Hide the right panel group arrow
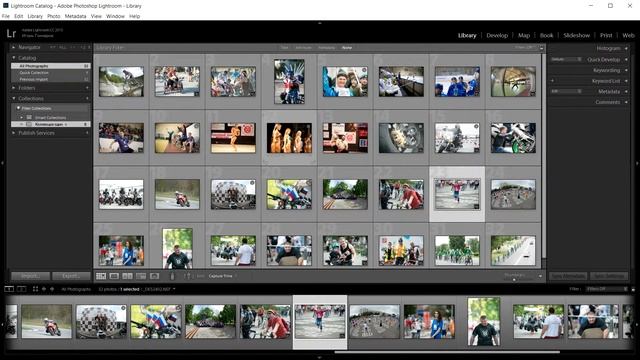Image resolution: width=640 pixels, height=360 pixels. (637, 163)
